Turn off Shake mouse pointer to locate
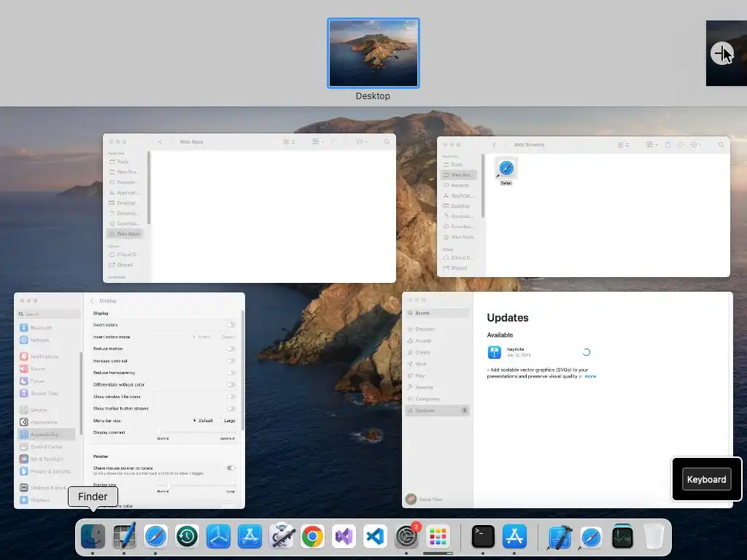 click(x=231, y=467)
